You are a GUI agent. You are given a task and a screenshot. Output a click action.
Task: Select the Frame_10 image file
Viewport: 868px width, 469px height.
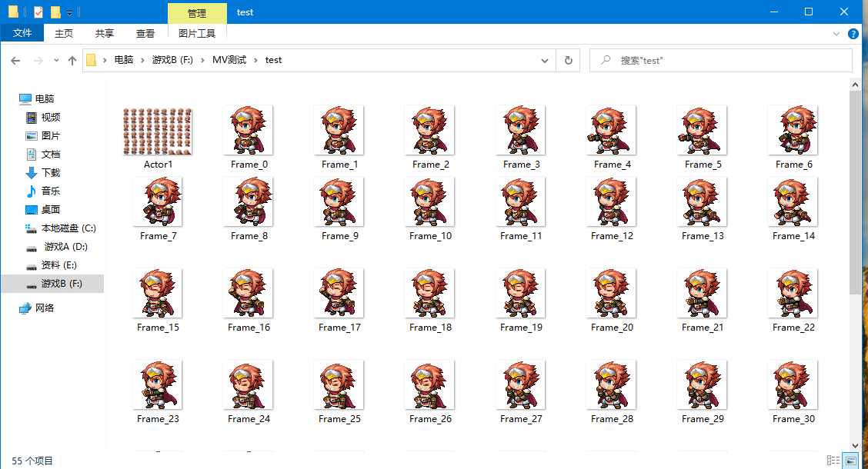430,210
